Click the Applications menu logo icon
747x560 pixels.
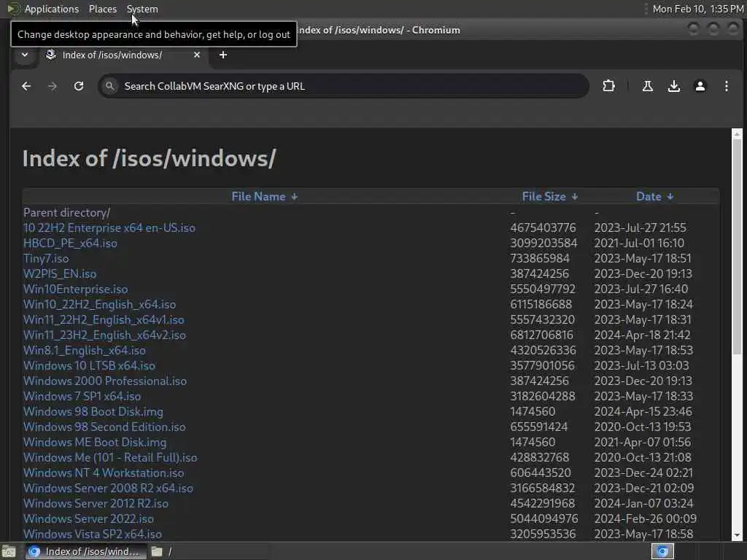(14, 9)
